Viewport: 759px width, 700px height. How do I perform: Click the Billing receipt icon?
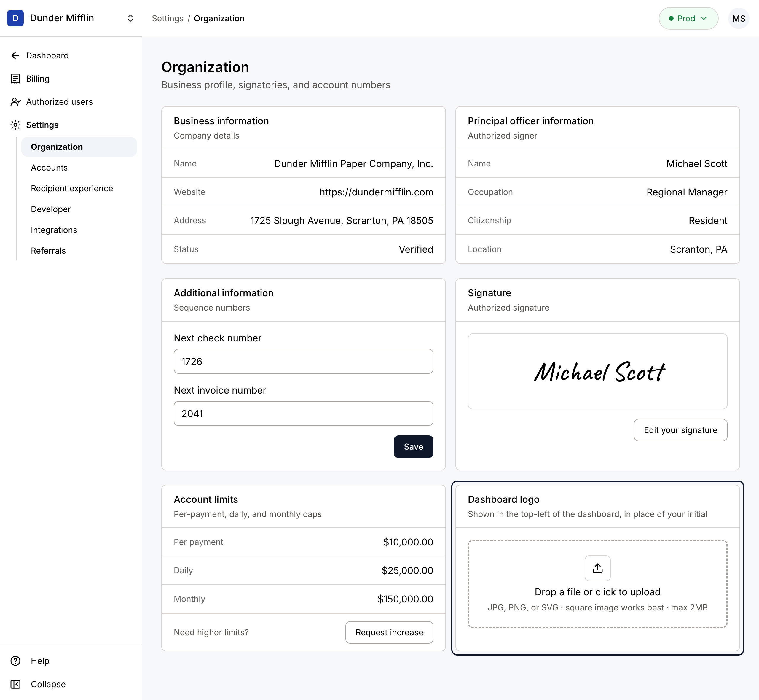pyautogui.click(x=15, y=79)
